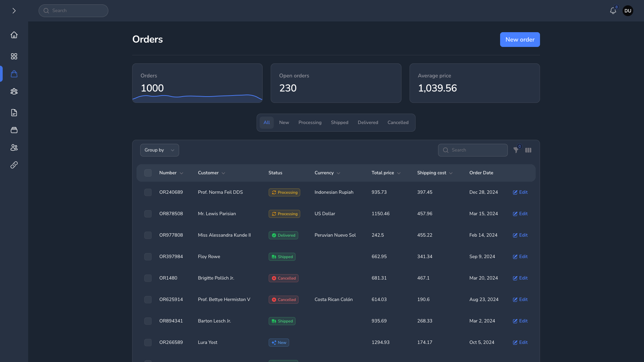Select checkbox for order OR240689
644x362 pixels.
click(x=148, y=192)
